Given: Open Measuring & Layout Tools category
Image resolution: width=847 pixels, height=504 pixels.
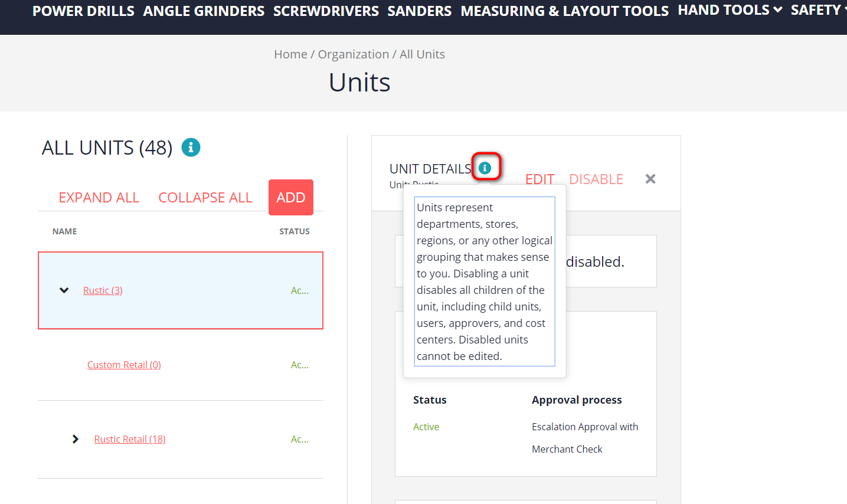Looking at the screenshot, I should (565, 11).
